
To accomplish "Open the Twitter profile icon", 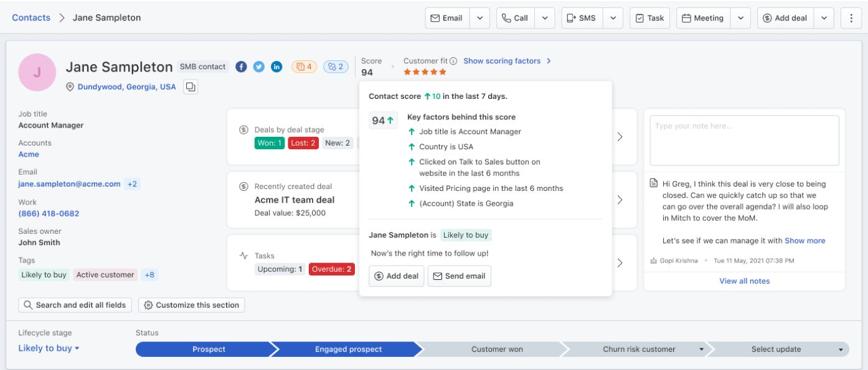I will [x=258, y=67].
